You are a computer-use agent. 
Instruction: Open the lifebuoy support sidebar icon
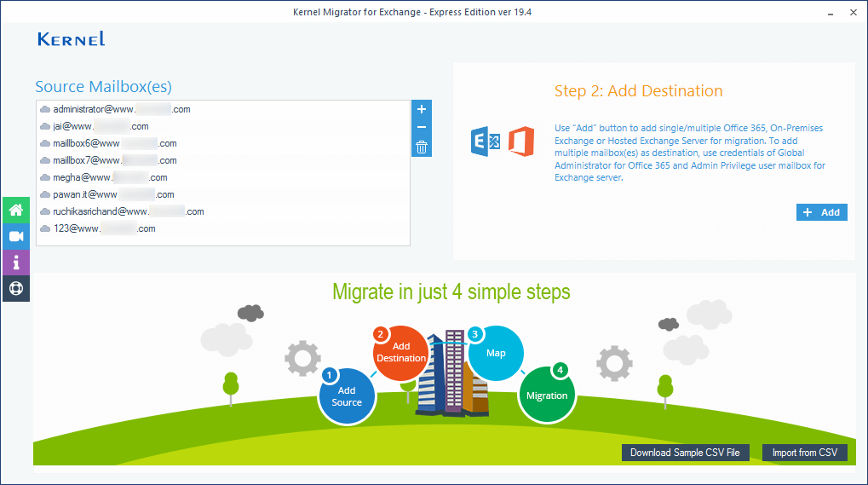tap(16, 288)
